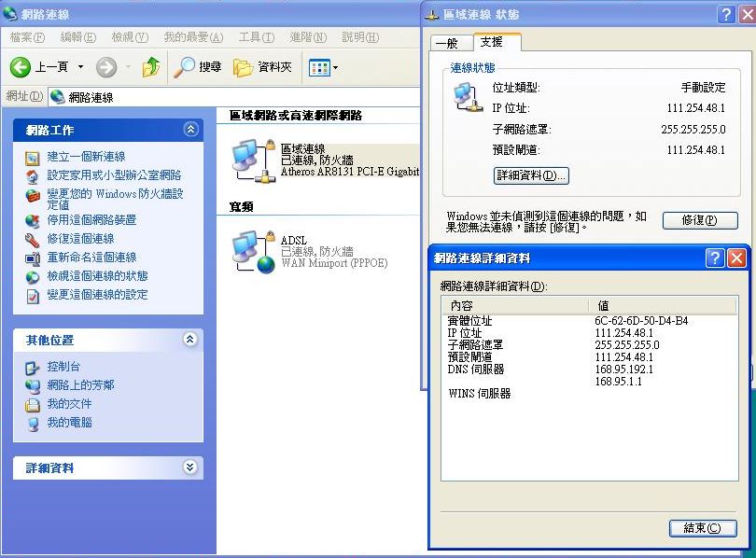Screen dimensions: 756x558
Task: Click the change connection settings icon
Action: [x=33, y=296]
